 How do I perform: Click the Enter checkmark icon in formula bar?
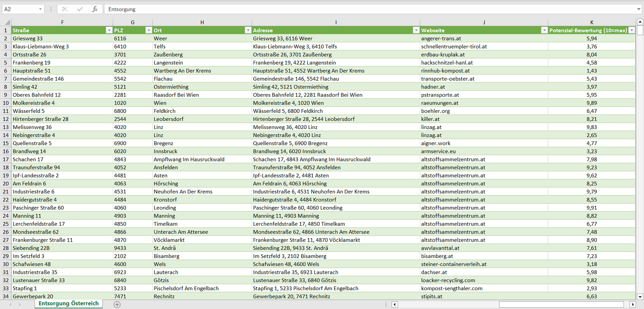click(x=80, y=9)
